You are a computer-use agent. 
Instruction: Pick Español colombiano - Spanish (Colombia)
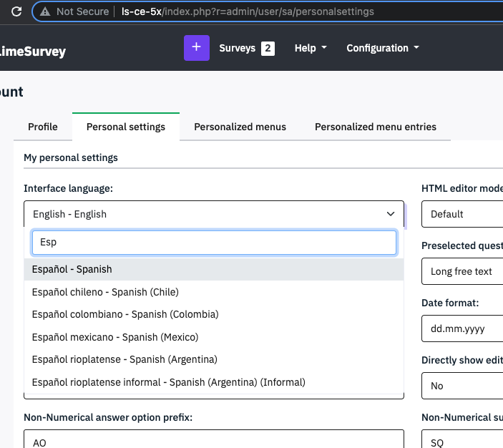(x=125, y=314)
